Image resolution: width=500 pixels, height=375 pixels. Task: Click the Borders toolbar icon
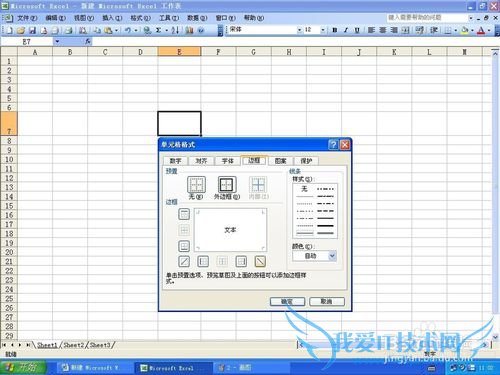448,30
